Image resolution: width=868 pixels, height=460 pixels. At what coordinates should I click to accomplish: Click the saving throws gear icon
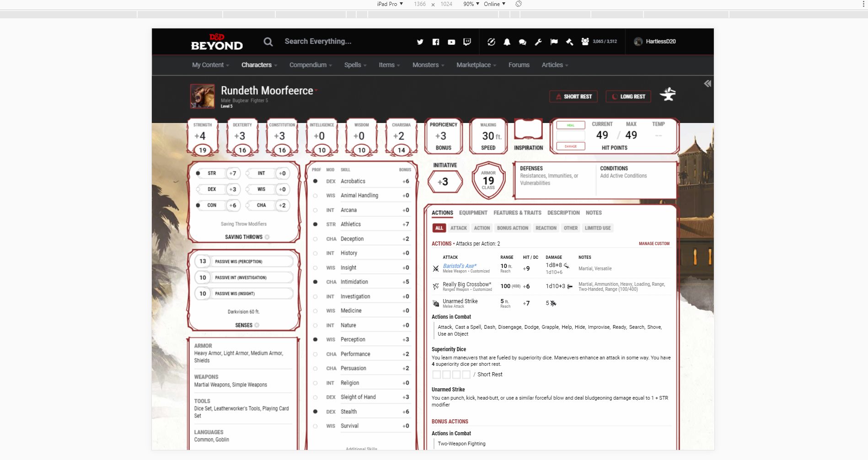(x=267, y=237)
